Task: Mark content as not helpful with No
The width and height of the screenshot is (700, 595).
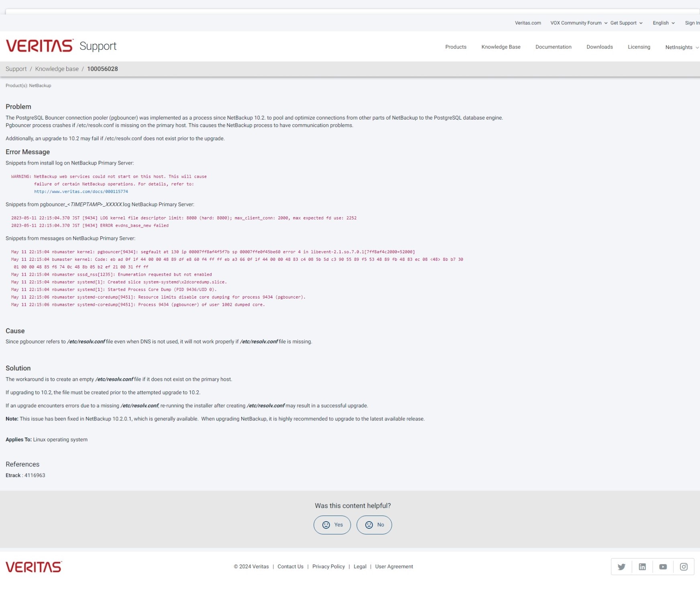Action: 374,525
